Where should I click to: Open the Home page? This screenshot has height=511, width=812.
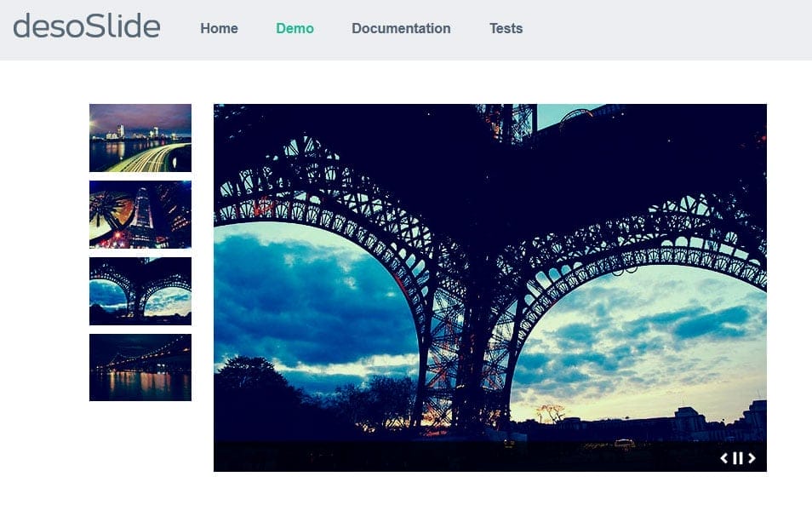pyautogui.click(x=219, y=28)
